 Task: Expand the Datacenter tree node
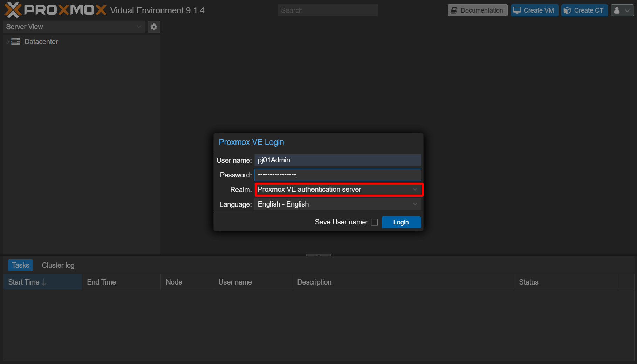(x=8, y=42)
